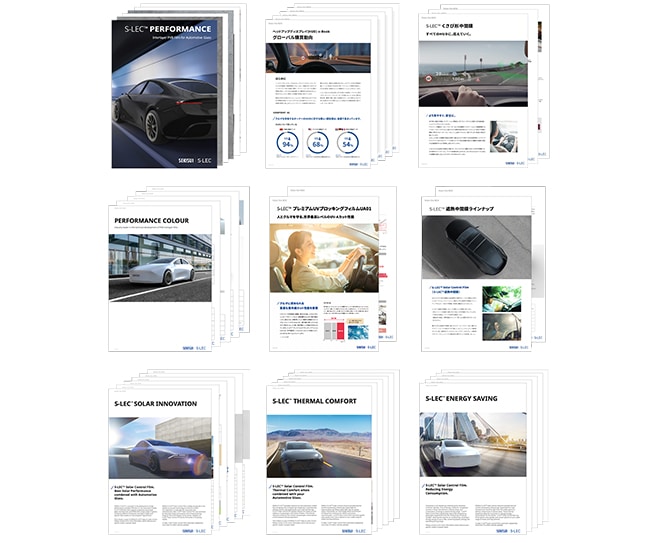
Task: Open the premium UV blocking film document
Action: tap(324, 274)
